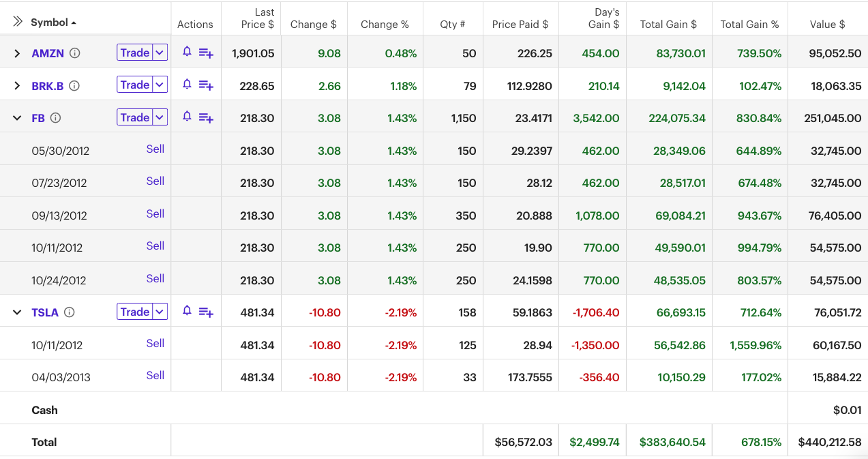Open TSLA Trade dropdown arrow
Image resolution: width=868 pixels, height=459 pixels.
click(x=160, y=312)
